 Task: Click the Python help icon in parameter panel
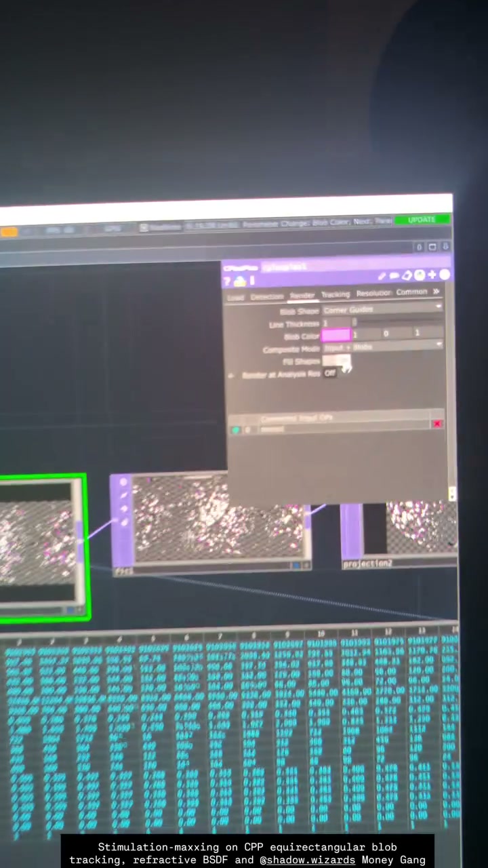pos(240,281)
